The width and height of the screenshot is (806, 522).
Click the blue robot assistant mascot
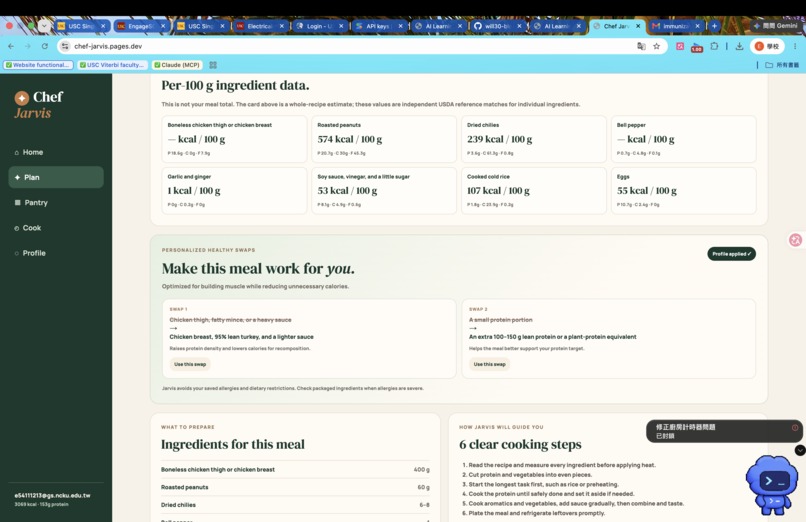coord(772,485)
